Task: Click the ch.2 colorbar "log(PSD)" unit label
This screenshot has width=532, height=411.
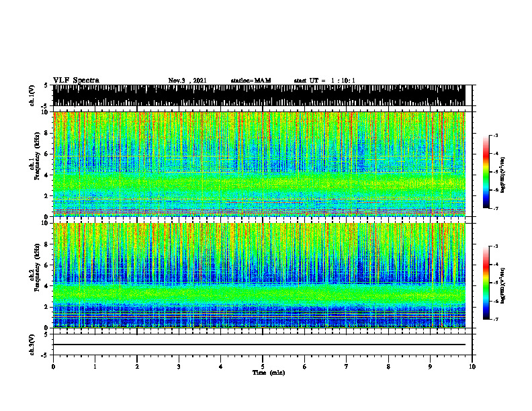Action: (503, 286)
